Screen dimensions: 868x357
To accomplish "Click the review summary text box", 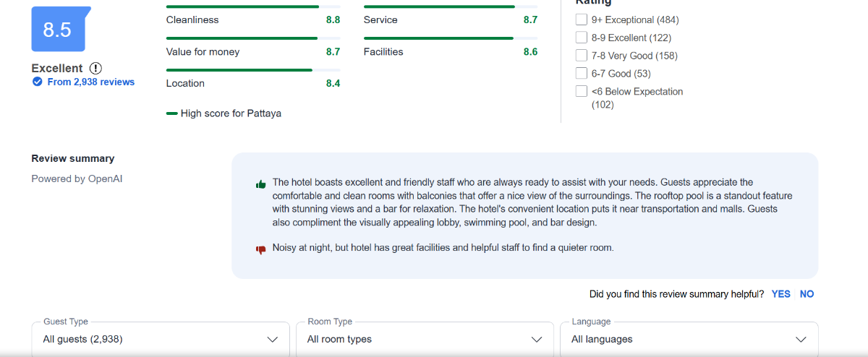I will tap(524, 215).
